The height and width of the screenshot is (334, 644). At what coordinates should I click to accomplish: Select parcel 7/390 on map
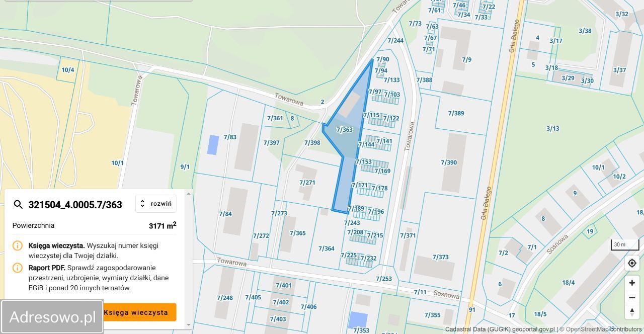(x=449, y=162)
